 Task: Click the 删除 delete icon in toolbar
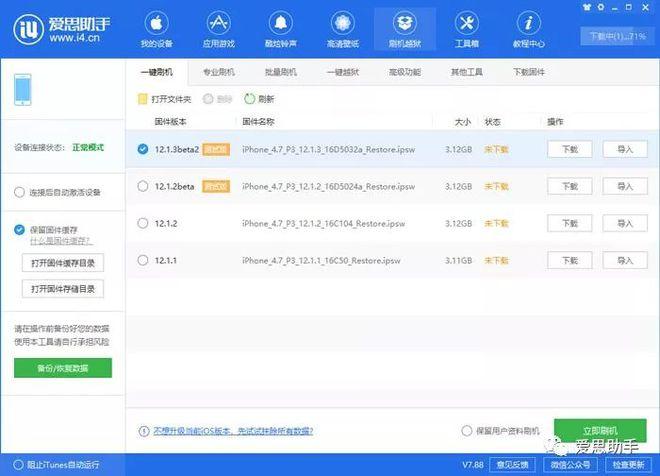208,99
